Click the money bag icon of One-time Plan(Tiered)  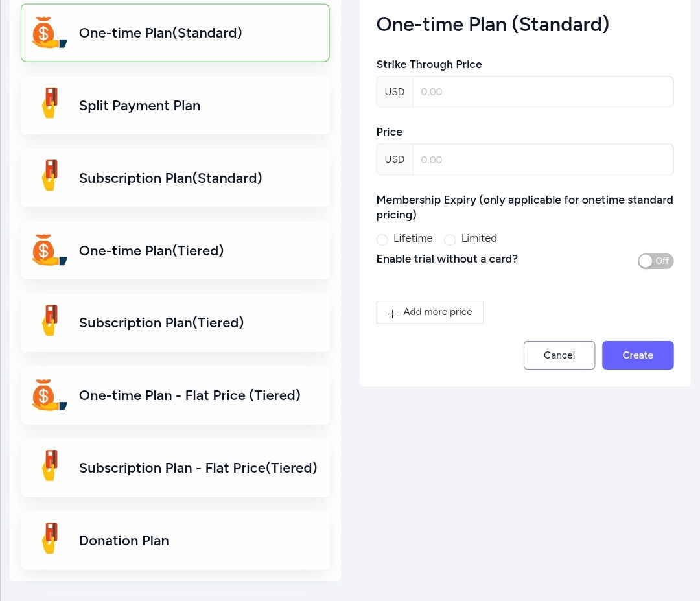click(49, 250)
